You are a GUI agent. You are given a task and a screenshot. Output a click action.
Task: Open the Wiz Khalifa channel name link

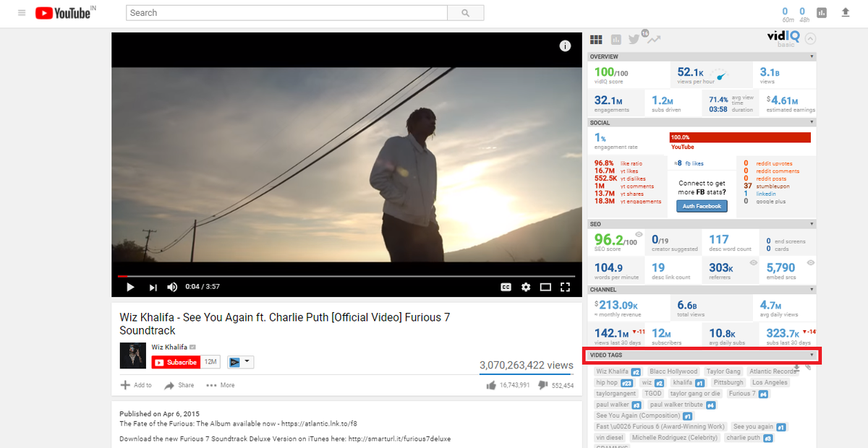(169, 347)
